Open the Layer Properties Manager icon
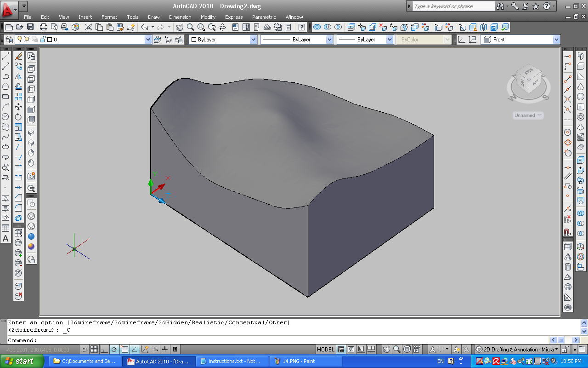588x368 pixels. (8, 40)
